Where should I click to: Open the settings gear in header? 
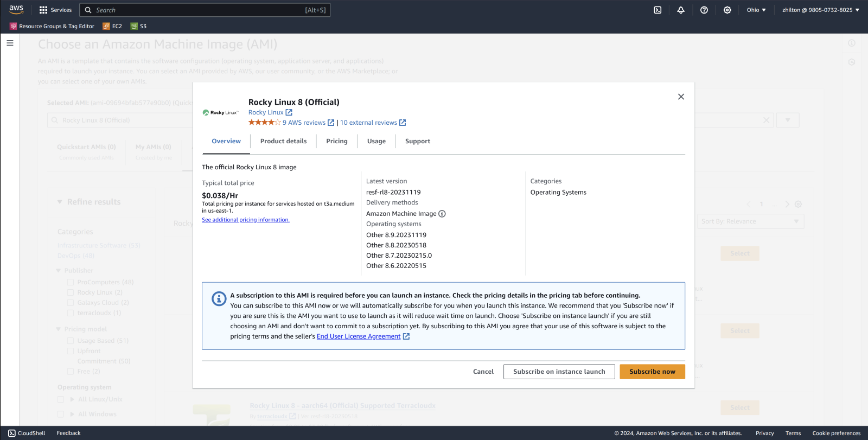point(727,10)
